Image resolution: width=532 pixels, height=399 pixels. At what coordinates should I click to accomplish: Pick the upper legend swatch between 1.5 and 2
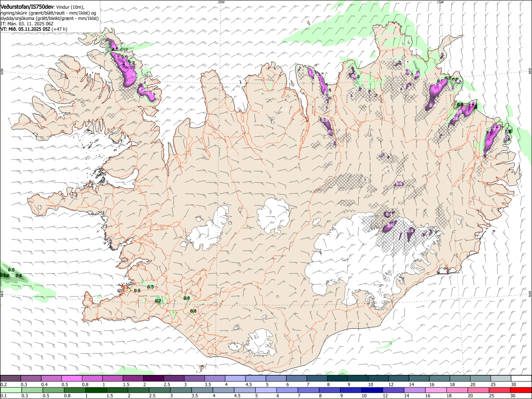click(x=133, y=379)
